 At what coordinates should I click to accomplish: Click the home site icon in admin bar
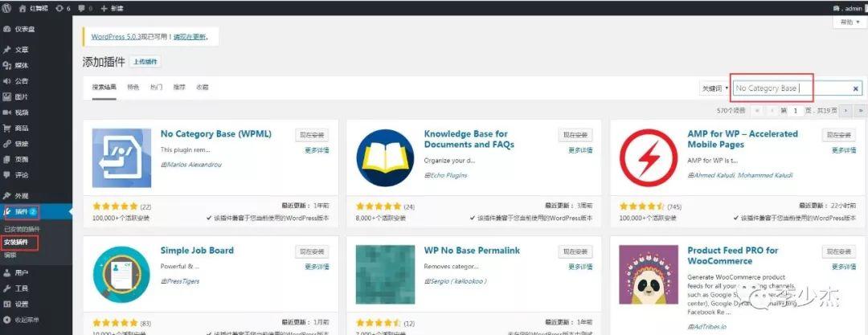[23, 8]
